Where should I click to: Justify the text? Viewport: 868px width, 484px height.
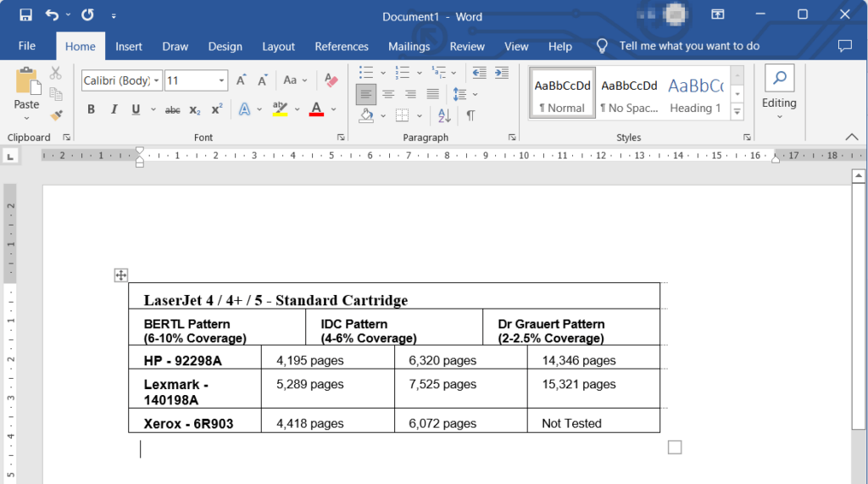(432, 94)
